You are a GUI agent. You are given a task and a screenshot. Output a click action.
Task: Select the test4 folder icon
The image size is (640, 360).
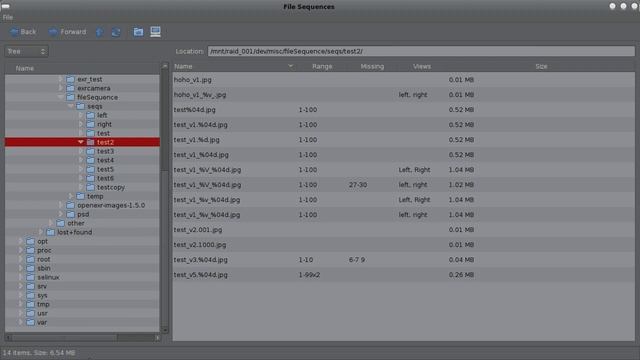click(91, 160)
